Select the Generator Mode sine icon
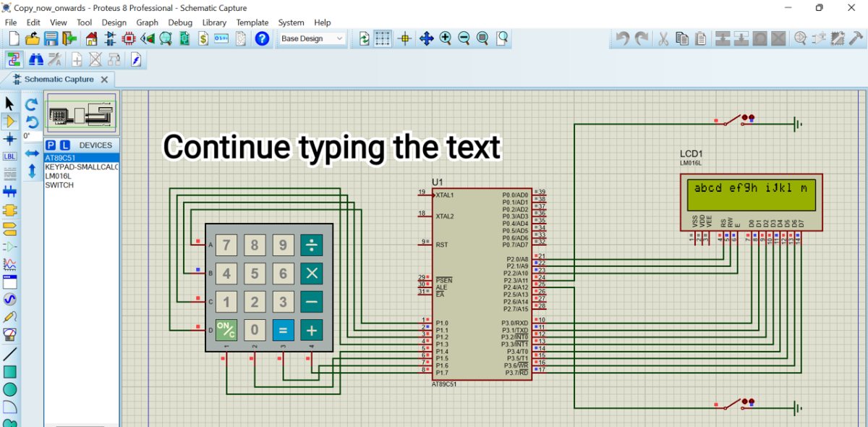 pyautogui.click(x=9, y=299)
